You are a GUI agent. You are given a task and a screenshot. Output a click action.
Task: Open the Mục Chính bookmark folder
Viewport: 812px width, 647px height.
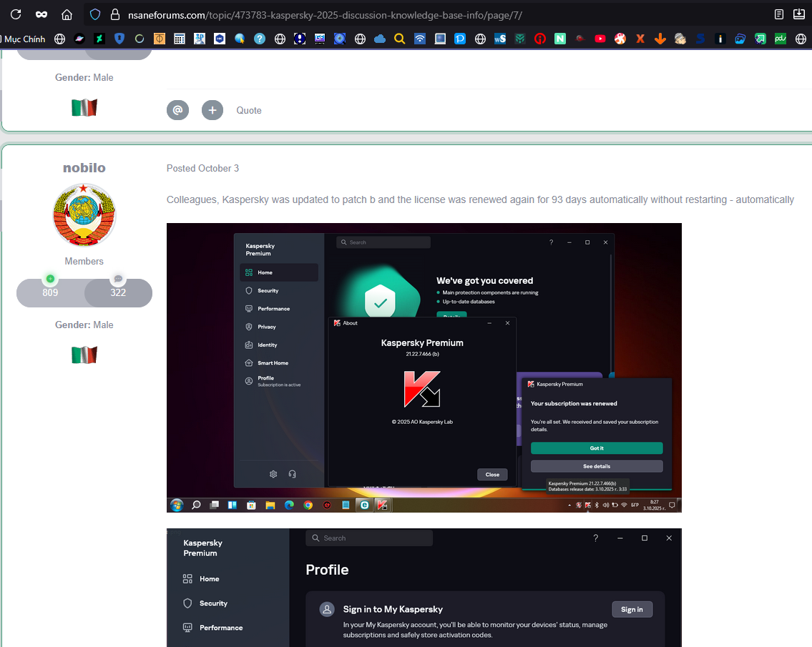pyautogui.click(x=24, y=39)
